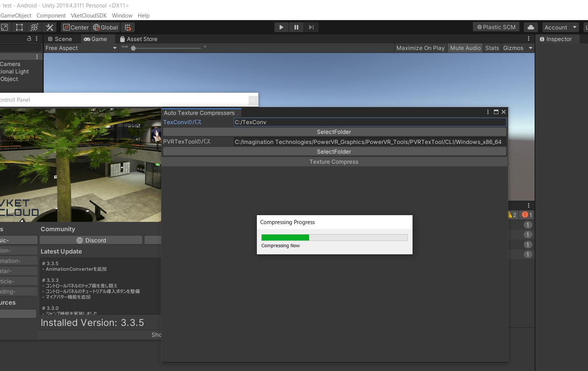The width and height of the screenshot is (588, 371).
Task: Select the Directional Light in Hierarchy
Action: tap(15, 72)
